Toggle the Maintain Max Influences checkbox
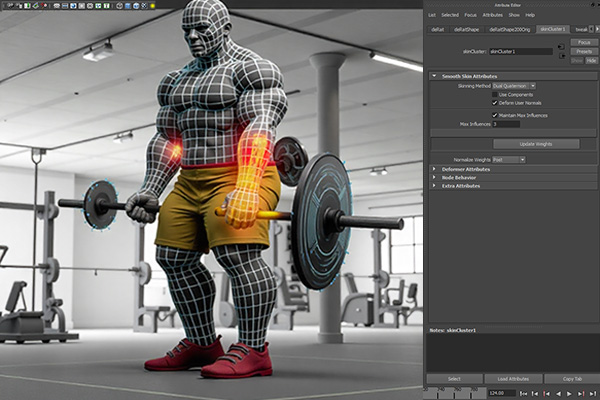The height and width of the screenshot is (400, 600). [494, 115]
